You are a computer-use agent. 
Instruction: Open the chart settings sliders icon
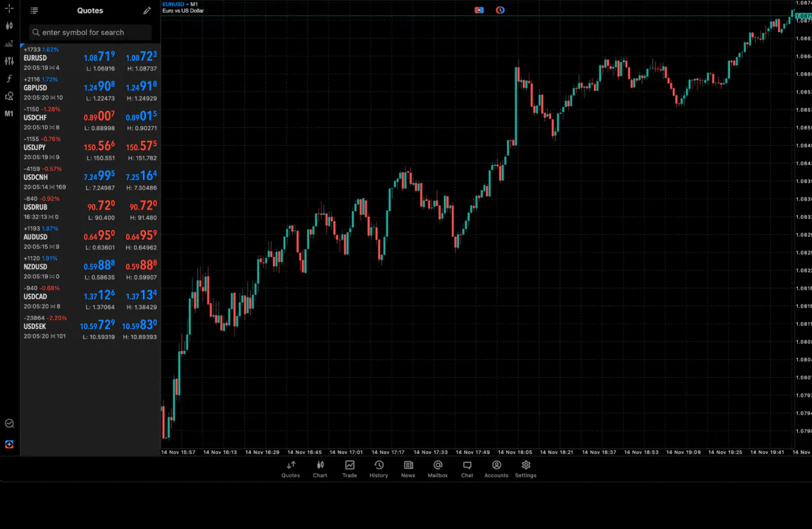[9, 61]
